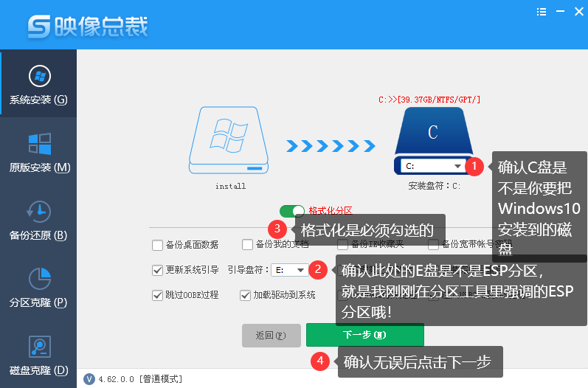Check the 备份IE收藏夹 checkbox
Image resolution: width=588 pixels, height=388 pixels.
point(342,245)
